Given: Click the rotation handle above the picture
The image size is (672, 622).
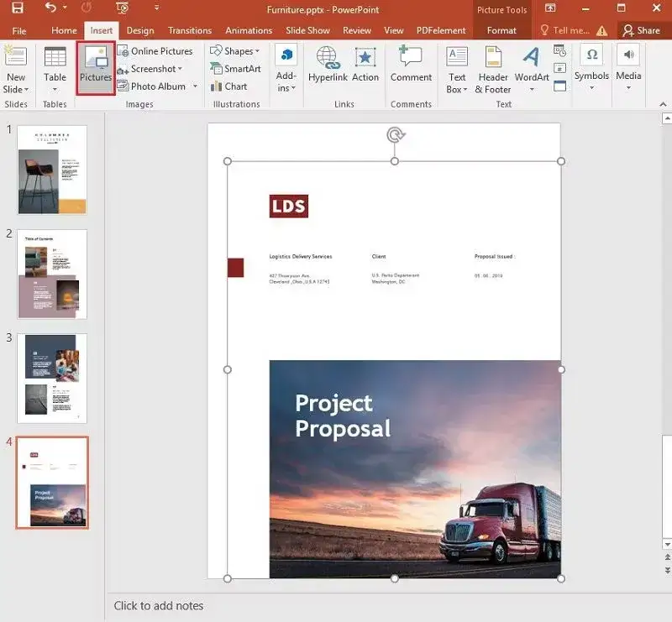Looking at the screenshot, I should click(395, 135).
